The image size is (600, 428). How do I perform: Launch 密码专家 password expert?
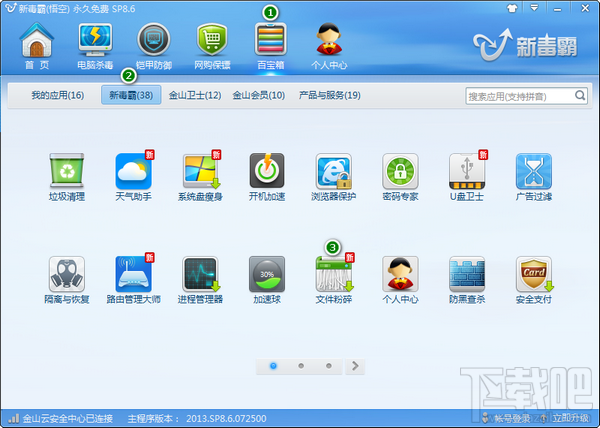click(x=400, y=177)
